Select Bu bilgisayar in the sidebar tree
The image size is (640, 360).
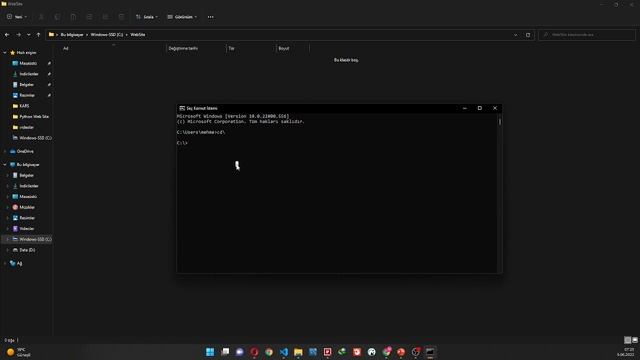coord(28,164)
